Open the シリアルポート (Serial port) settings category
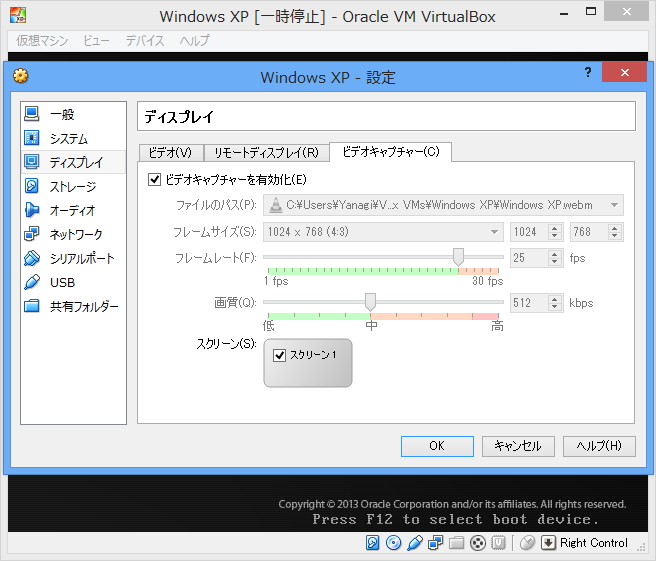 73,258
